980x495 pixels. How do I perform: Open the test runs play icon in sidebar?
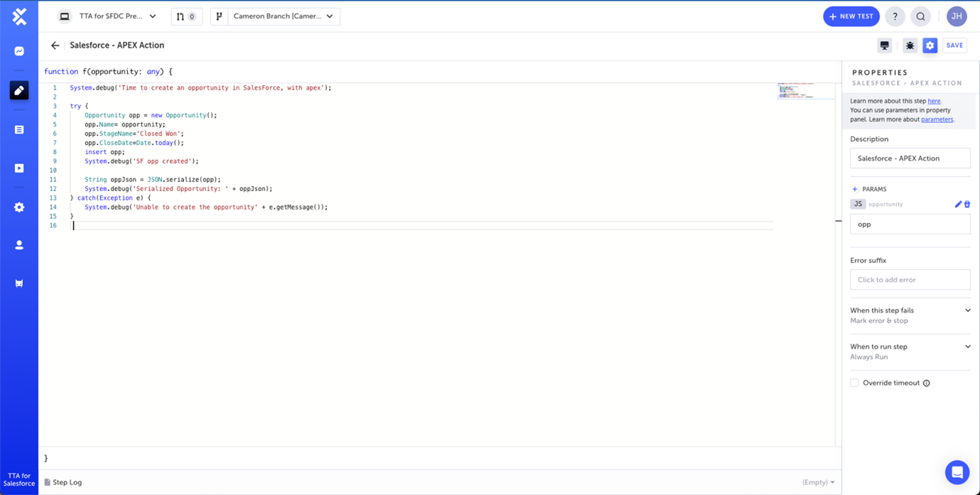[19, 168]
